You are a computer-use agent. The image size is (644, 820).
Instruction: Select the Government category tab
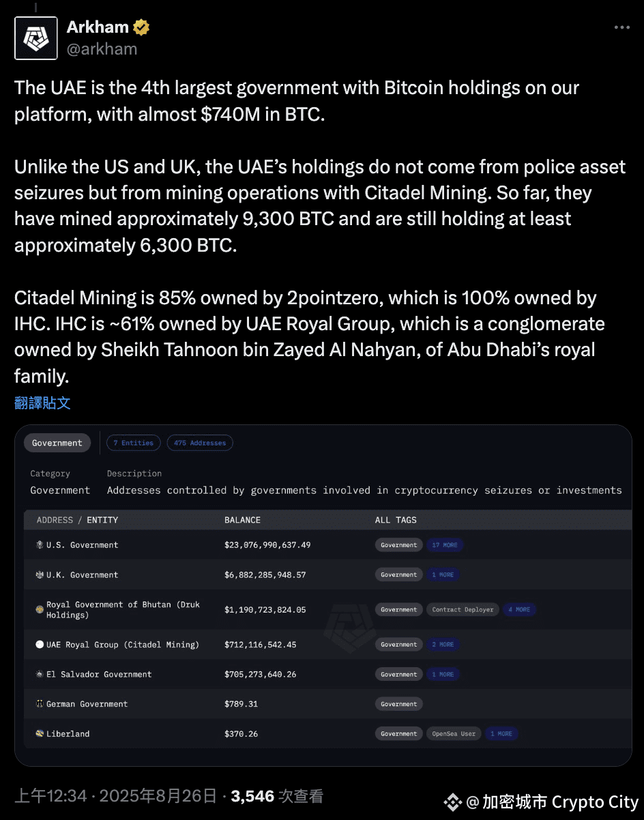pyautogui.click(x=57, y=443)
